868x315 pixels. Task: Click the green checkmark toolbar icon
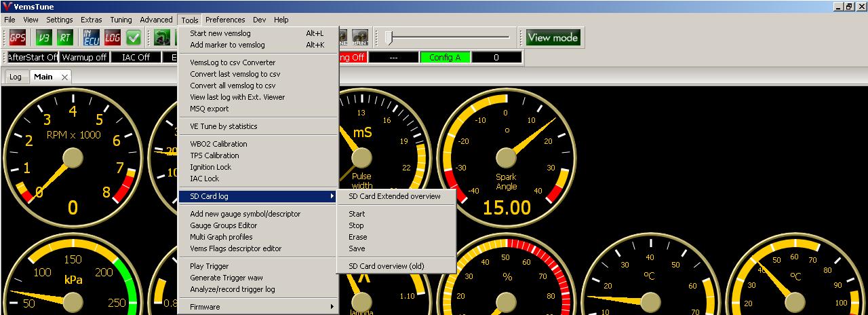coord(134,37)
